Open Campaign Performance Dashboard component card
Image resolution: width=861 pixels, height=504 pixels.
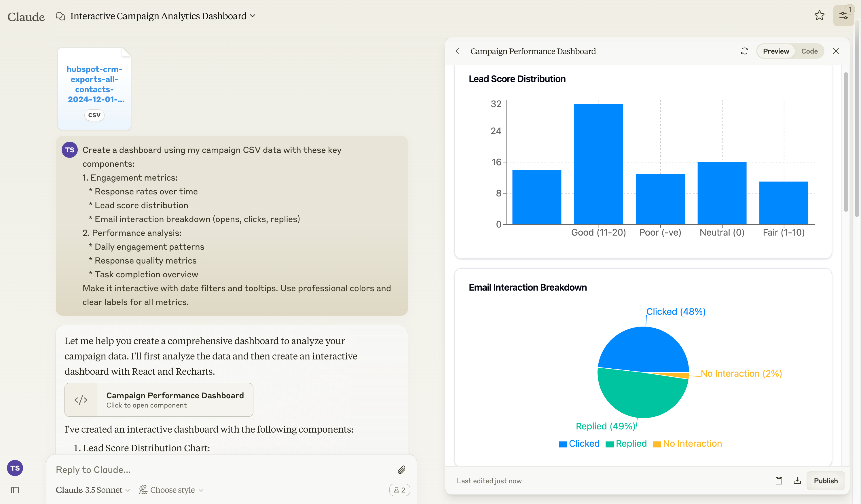coord(159,399)
